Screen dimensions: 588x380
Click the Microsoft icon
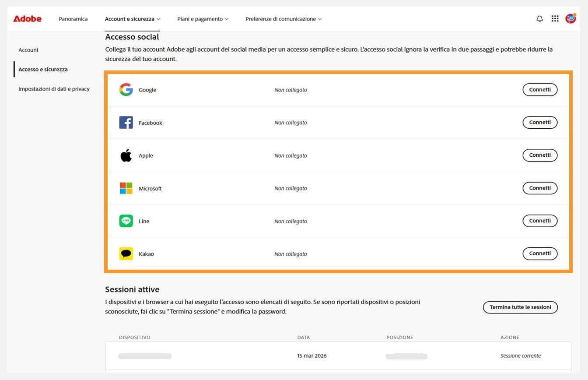126,188
